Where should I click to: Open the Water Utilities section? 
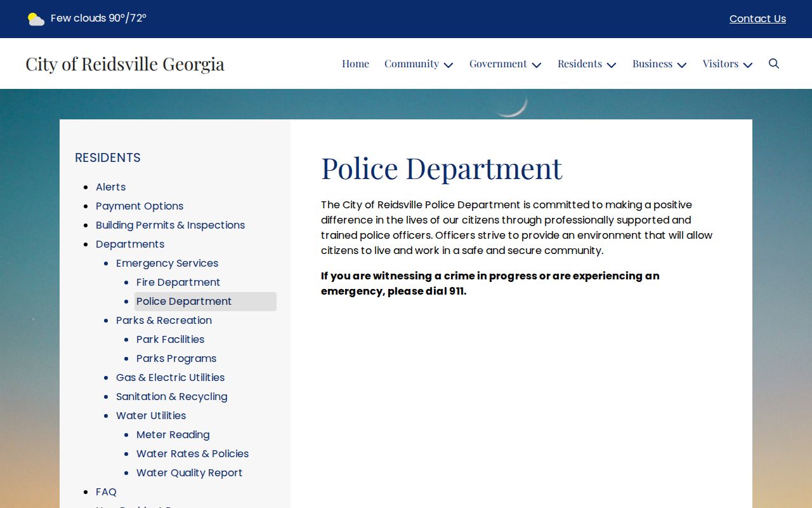point(151,415)
